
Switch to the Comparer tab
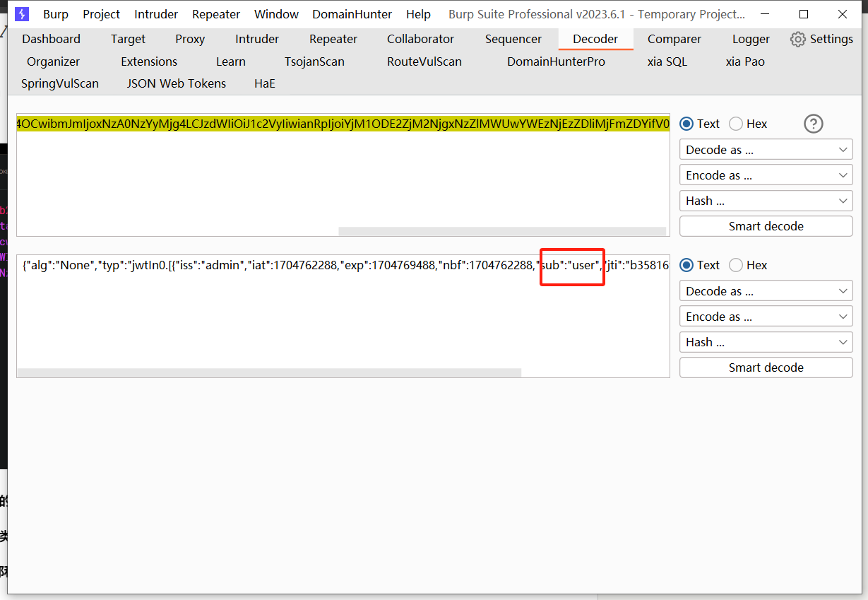pyautogui.click(x=674, y=40)
